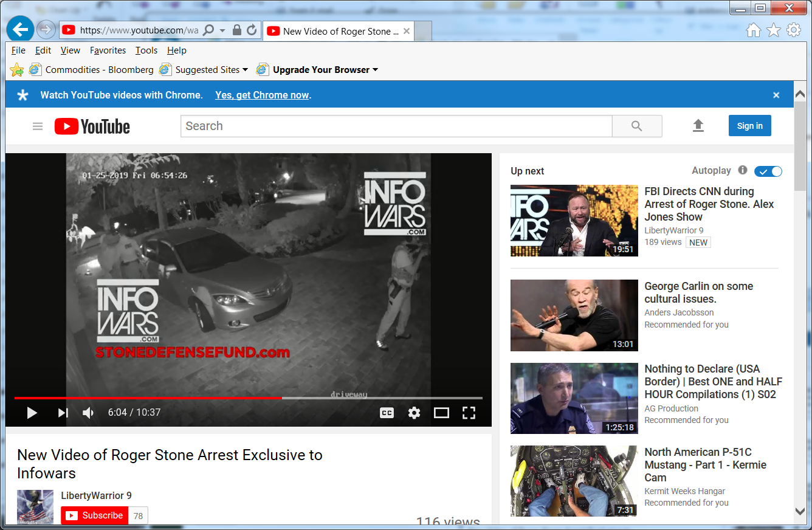Open the AG Production channel name
This screenshot has height=530, width=812.
(x=671, y=408)
